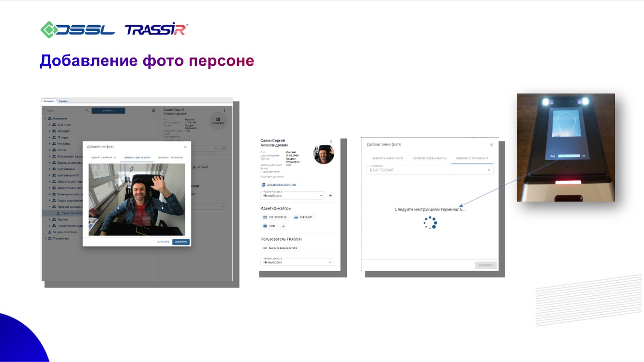Click the settings gear icon above the tree

pyautogui.click(x=153, y=111)
